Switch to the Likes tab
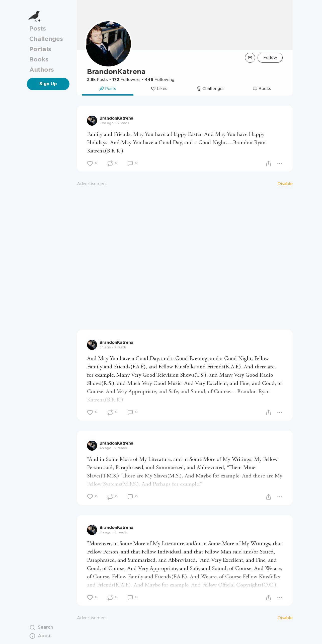Image resolution: width=322 pixels, height=644 pixels. pyautogui.click(x=159, y=89)
